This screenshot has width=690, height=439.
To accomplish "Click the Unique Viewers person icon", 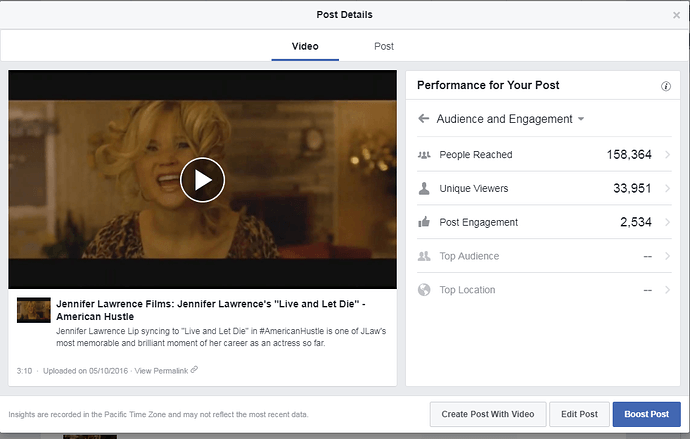I will 424,189.
